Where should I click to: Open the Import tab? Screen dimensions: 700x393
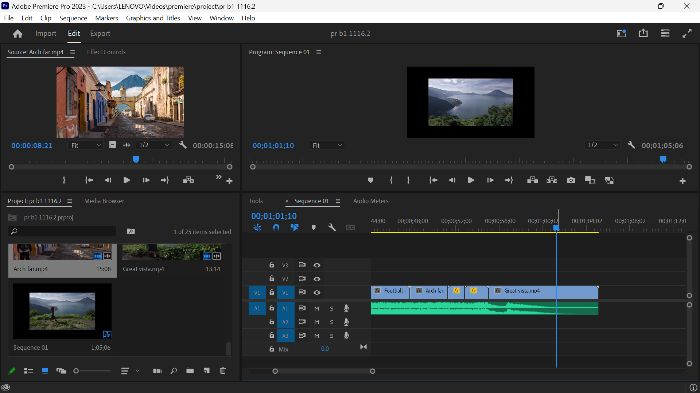click(x=46, y=33)
